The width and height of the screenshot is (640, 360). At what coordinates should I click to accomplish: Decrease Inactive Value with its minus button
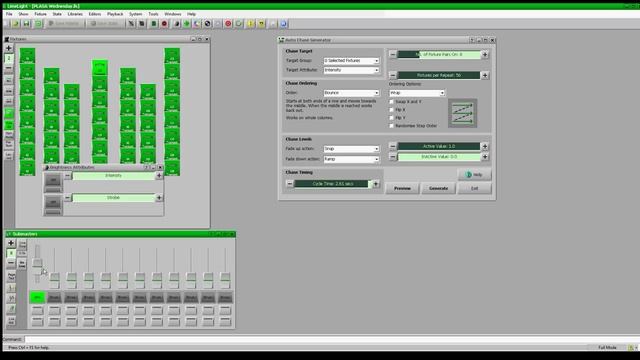393,157
